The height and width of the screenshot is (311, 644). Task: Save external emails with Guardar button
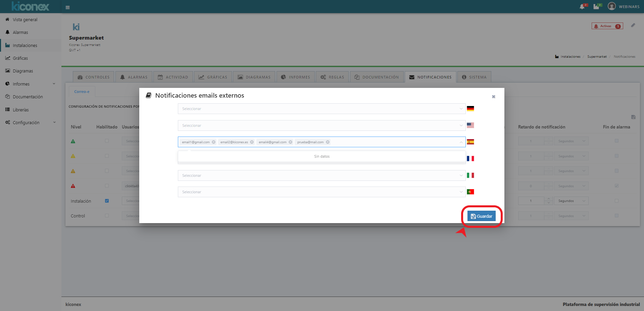[481, 216]
